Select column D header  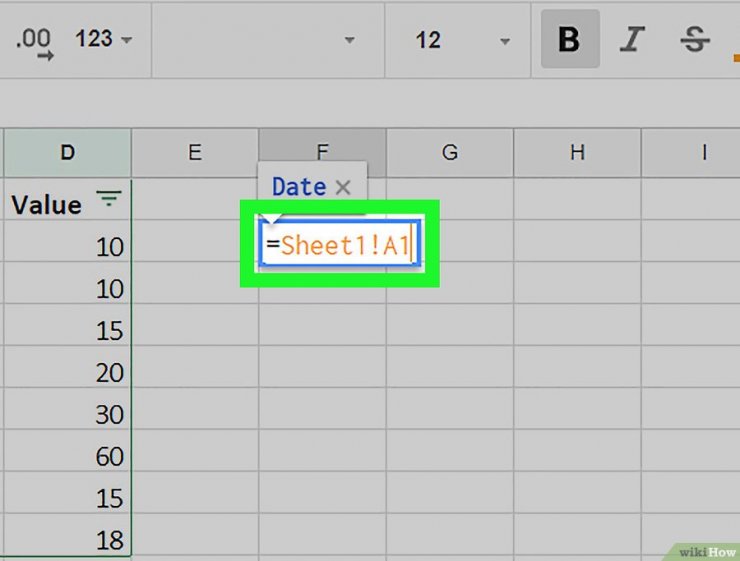67,152
